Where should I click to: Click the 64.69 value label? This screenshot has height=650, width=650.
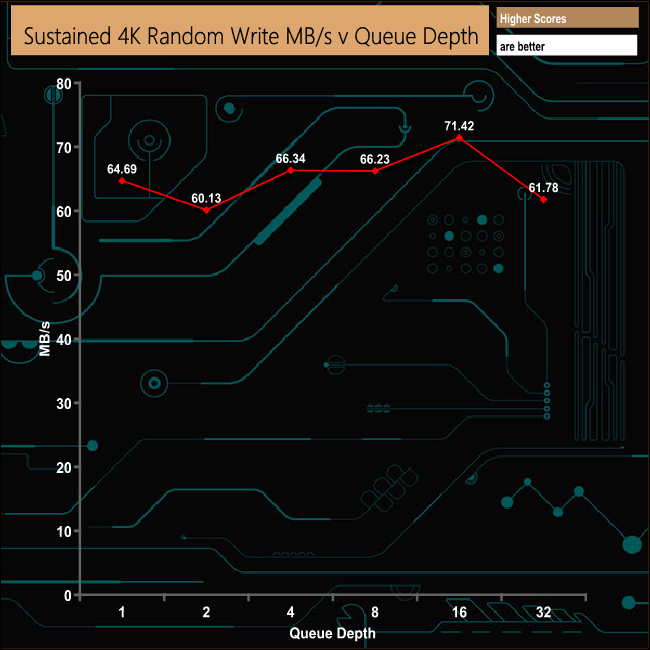point(122,169)
